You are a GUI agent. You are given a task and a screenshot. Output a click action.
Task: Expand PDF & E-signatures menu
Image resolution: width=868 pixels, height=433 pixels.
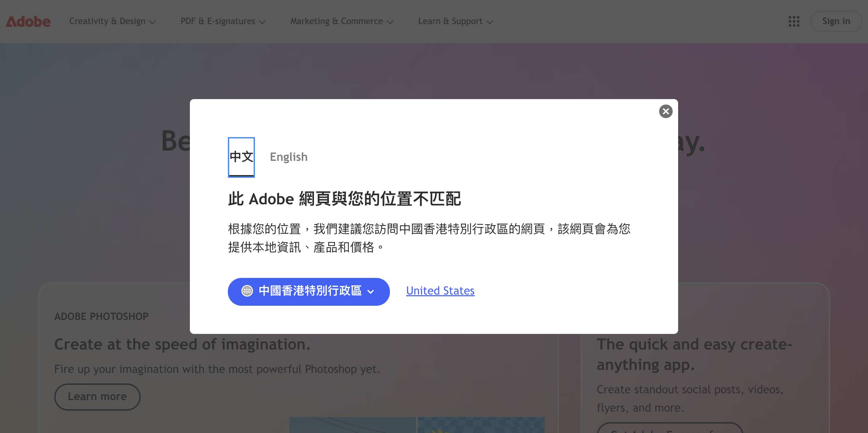223,21
